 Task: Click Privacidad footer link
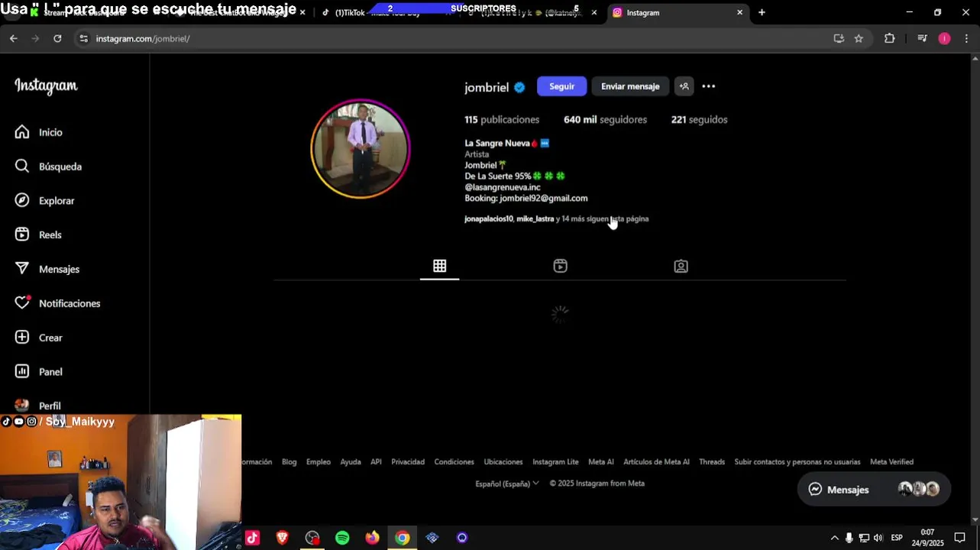click(408, 462)
